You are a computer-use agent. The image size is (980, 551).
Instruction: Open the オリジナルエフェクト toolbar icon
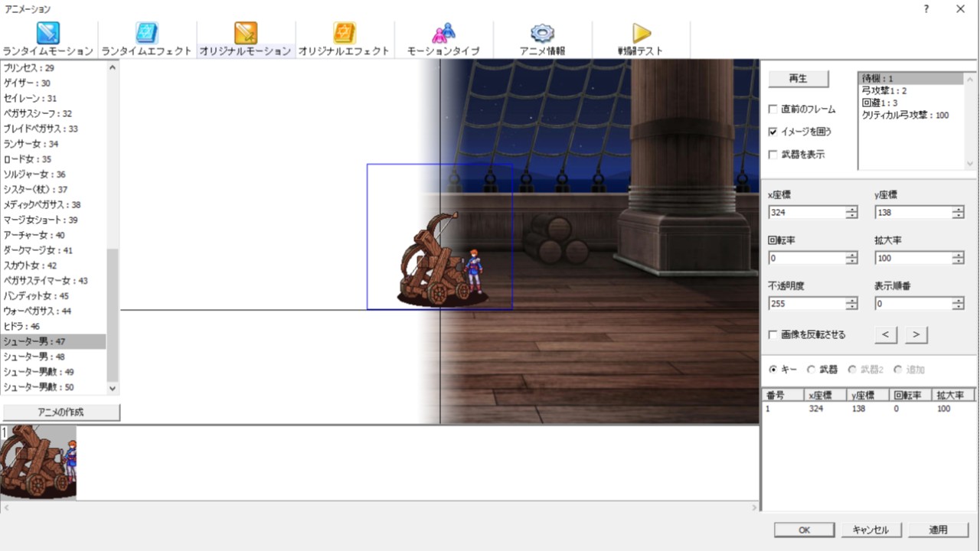coord(344,34)
